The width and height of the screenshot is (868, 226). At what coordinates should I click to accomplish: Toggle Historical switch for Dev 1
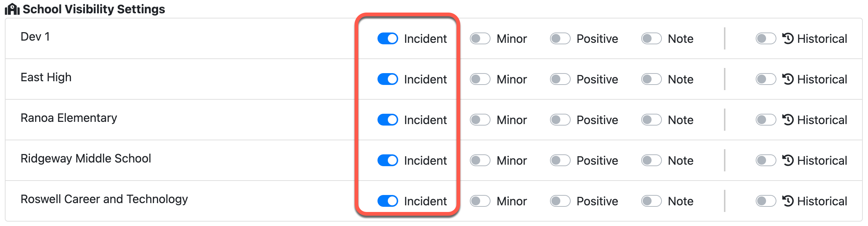click(766, 38)
